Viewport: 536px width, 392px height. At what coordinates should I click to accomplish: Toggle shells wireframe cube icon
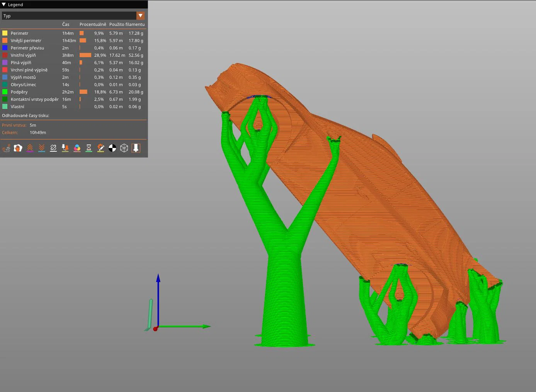[x=124, y=148]
